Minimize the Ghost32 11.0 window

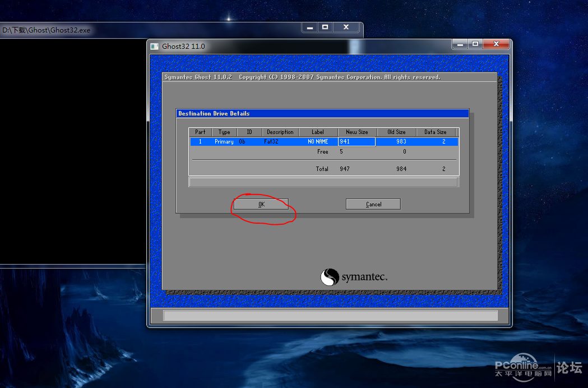click(460, 44)
